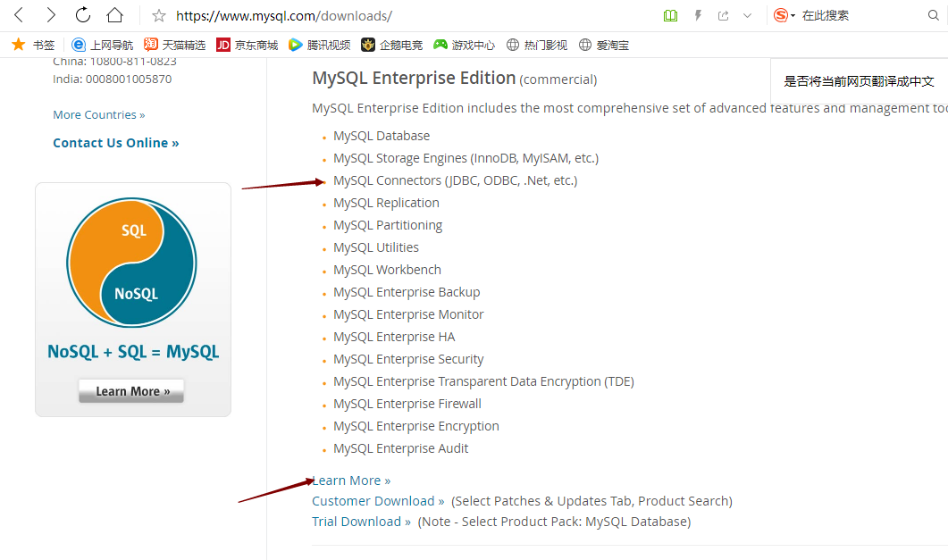Click the MySQL Utilities list item
This screenshot has height=560, width=948.
[x=376, y=247]
